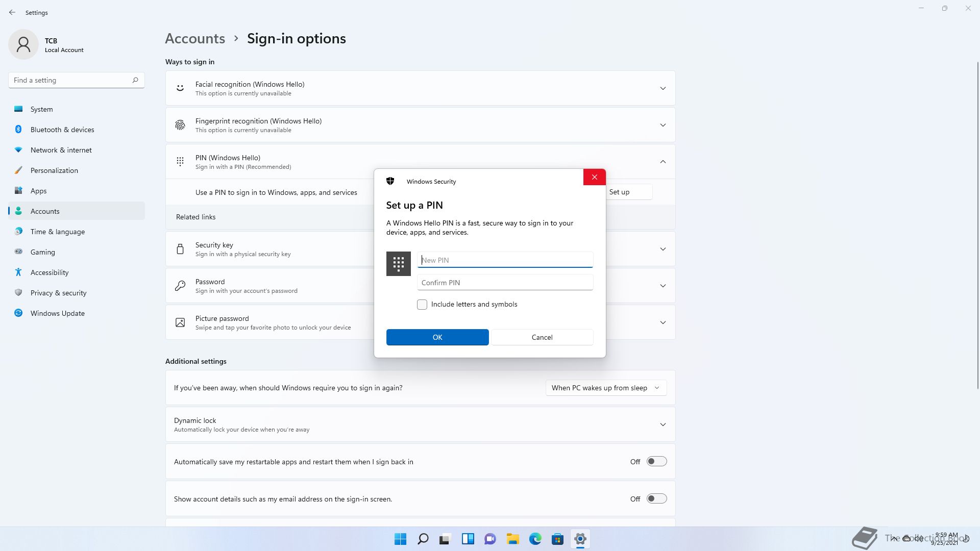
Task: Open Privacy & security settings
Action: coord(77,293)
